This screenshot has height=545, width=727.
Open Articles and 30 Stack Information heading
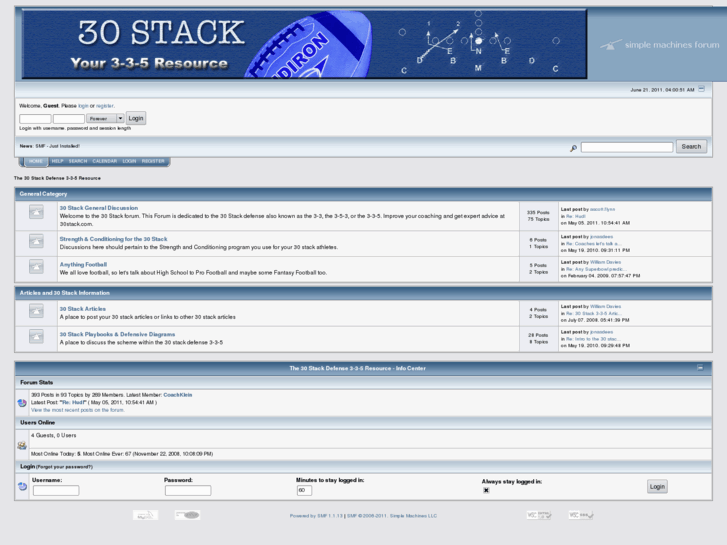64,293
